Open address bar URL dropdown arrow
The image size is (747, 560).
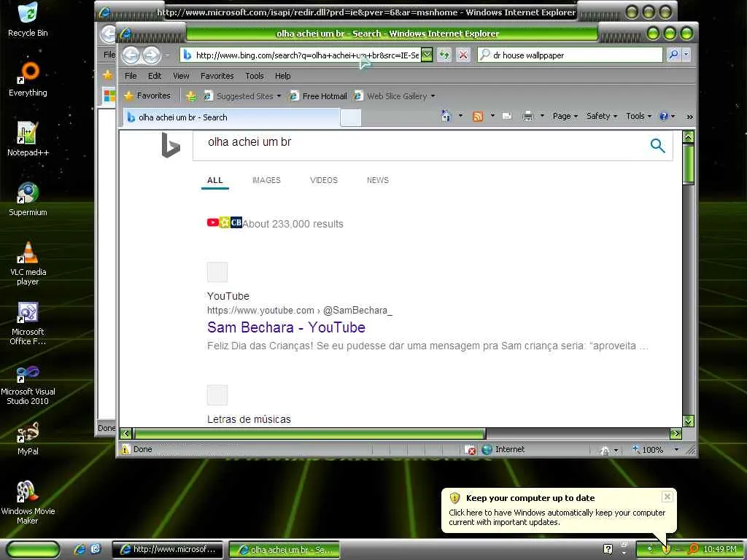click(427, 55)
